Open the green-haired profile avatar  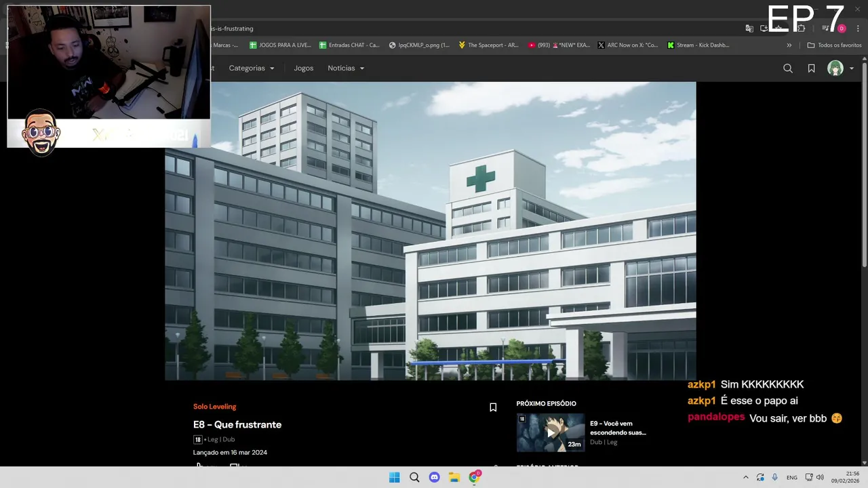pos(835,68)
